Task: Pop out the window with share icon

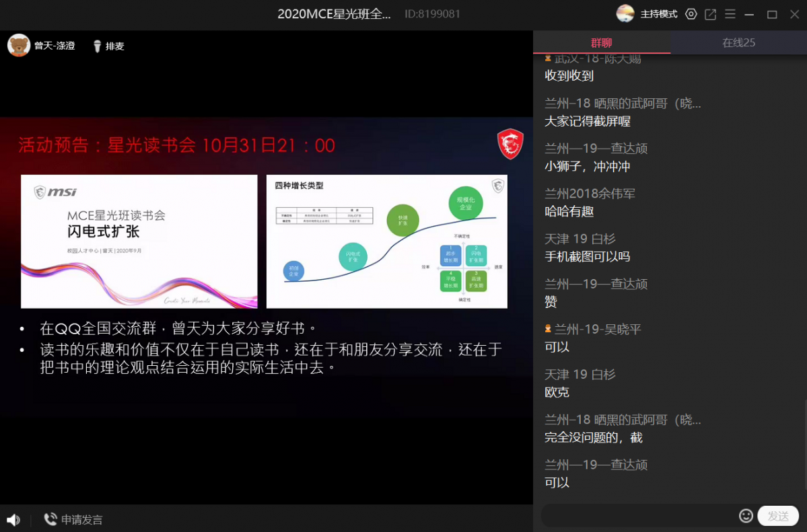Action: (710, 14)
